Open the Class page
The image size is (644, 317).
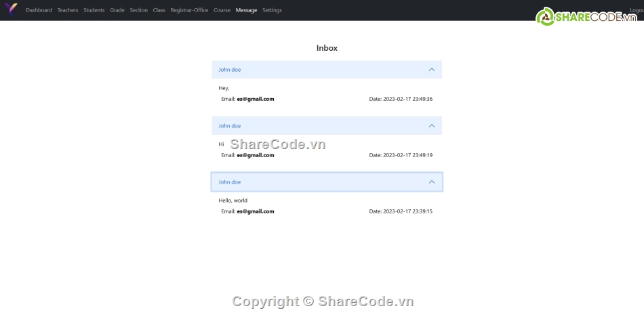(159, 10)
